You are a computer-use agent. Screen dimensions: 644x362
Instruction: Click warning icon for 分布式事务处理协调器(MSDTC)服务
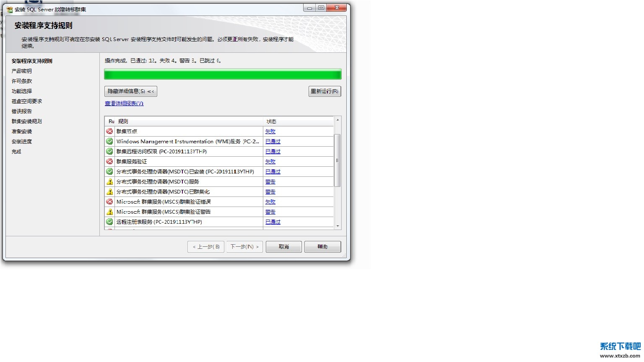click(109, 181)
